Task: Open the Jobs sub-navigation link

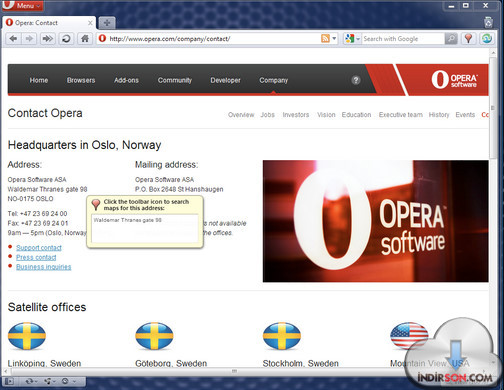Action: 267,115
